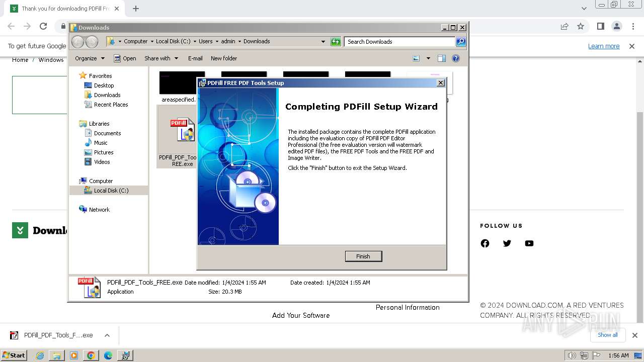Viewport: 644px width, 362px height.
Task: Open the Facebook follow icon
Action: click(x=485, y=243)
